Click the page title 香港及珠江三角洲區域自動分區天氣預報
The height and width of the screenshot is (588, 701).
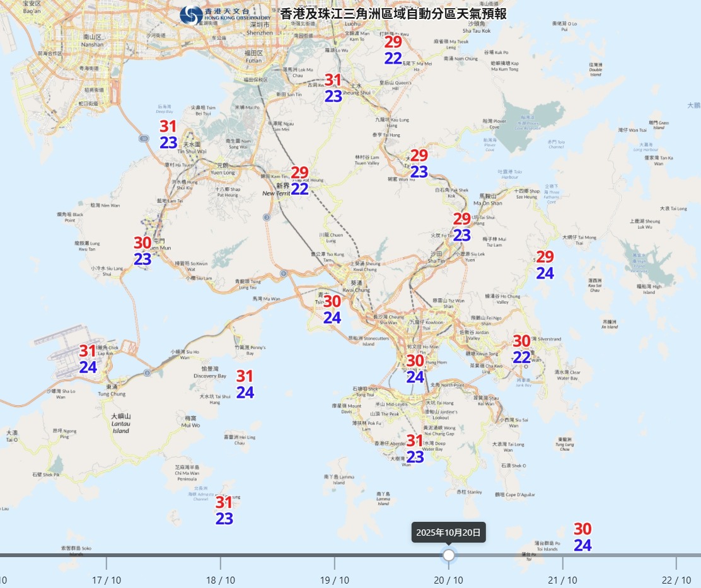[x=393, y=14]
